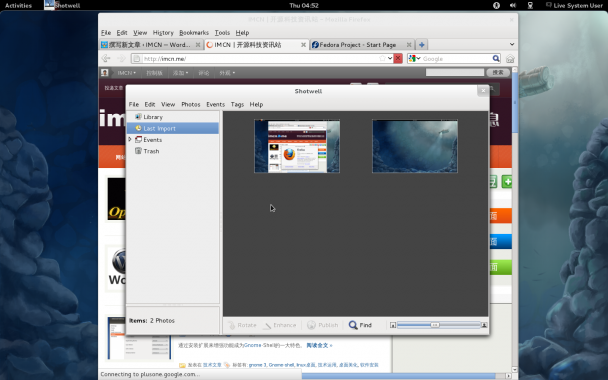Close the Fedora Project tab
608x380 pixels.
409,45
